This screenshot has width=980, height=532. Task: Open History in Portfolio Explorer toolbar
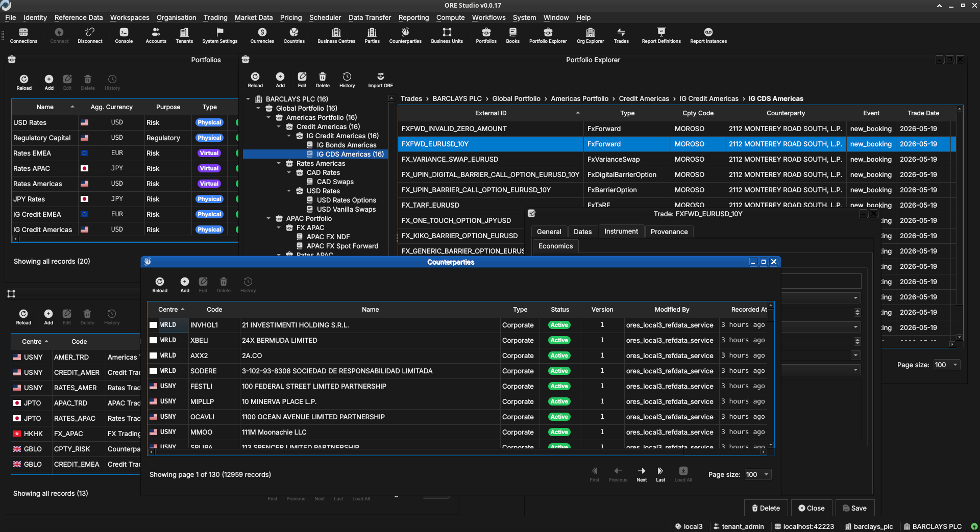(x=347, y=80)
